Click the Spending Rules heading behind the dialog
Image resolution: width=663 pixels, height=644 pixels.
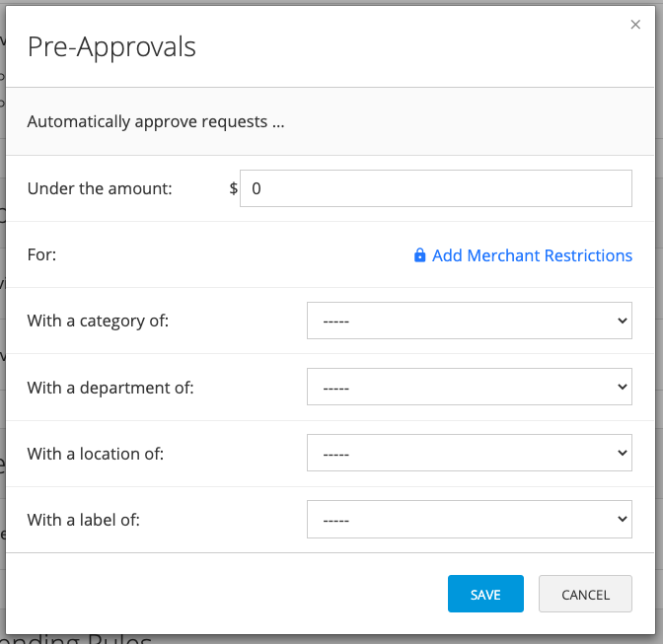pos(79,639)
